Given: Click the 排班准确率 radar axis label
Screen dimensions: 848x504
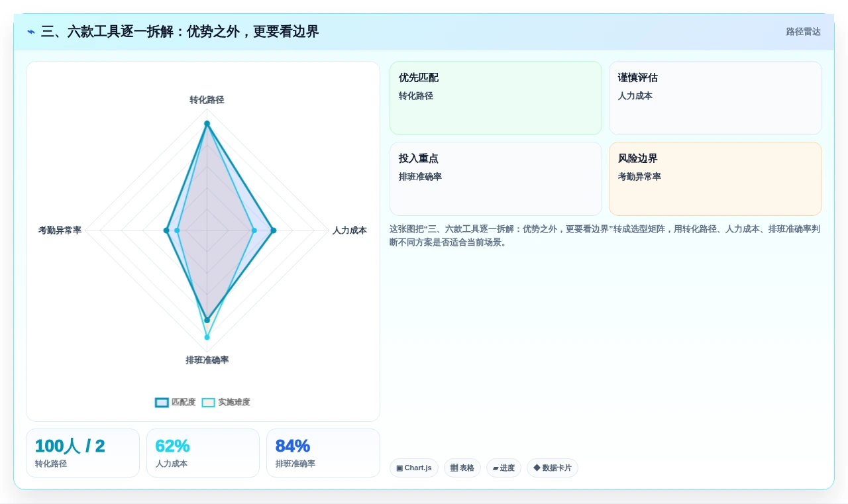Looking at the screenshot, I should 207,360.
